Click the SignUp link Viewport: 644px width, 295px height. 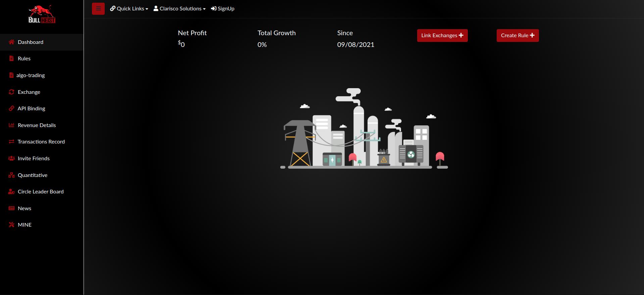pos(223,9)
